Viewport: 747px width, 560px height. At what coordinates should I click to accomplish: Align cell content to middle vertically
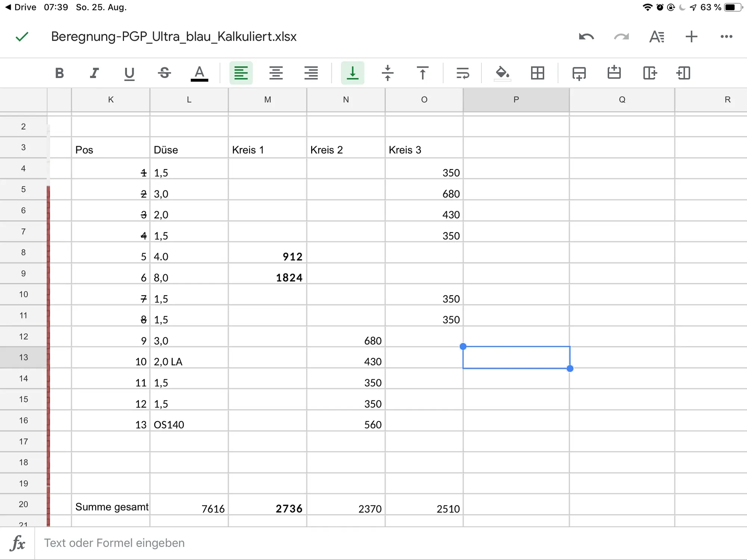tap(388, 73)
